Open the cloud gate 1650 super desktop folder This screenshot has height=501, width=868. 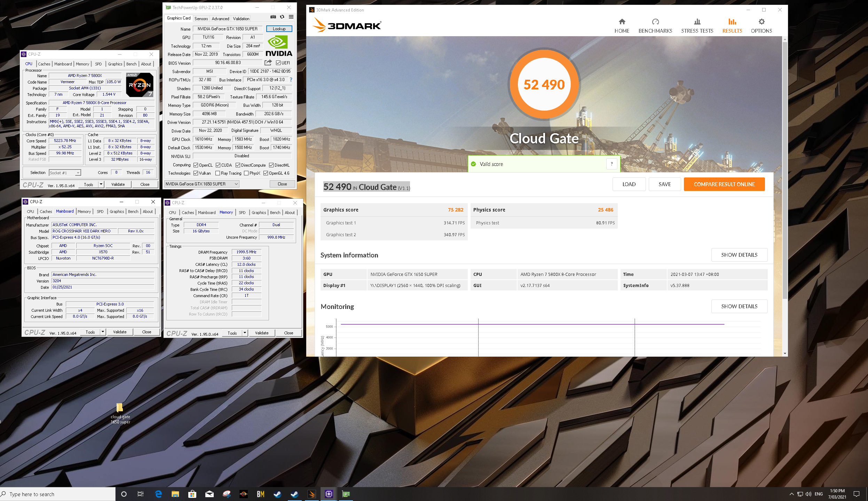point(120,413)
